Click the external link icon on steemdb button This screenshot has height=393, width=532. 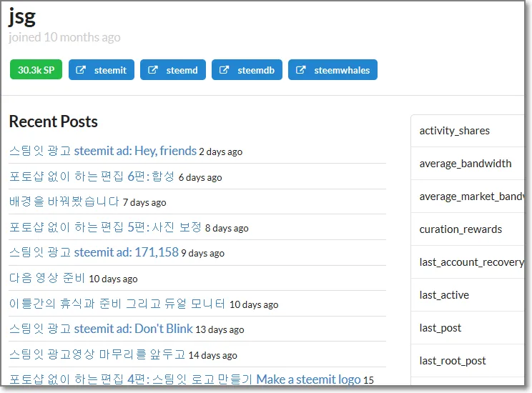[224, 70]
